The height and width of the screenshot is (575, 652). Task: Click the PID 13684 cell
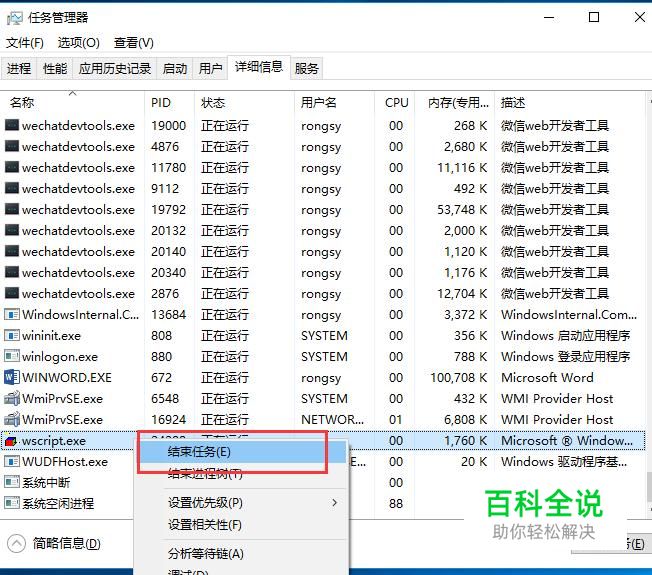point(168,314)
